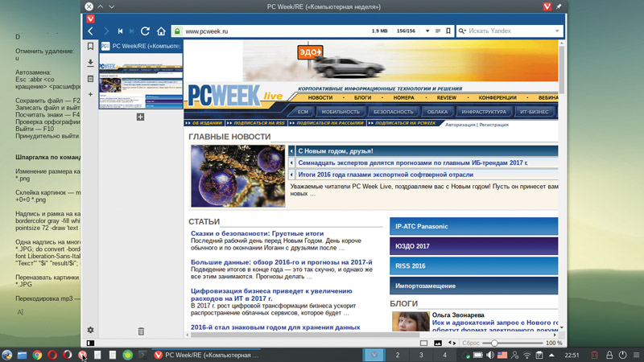
Task: Expand hidden system tray arrow
Action: pyautogui.click(x=551, y=355)
